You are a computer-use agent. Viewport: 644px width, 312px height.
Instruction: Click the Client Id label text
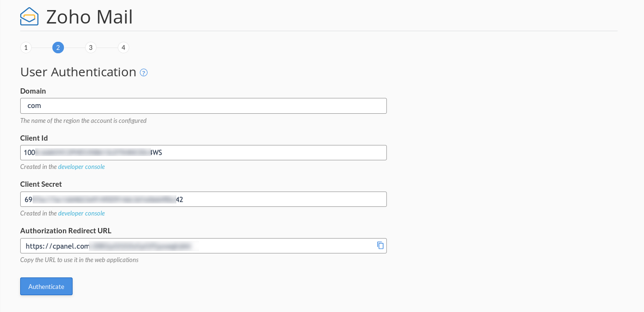coord(34,138)
